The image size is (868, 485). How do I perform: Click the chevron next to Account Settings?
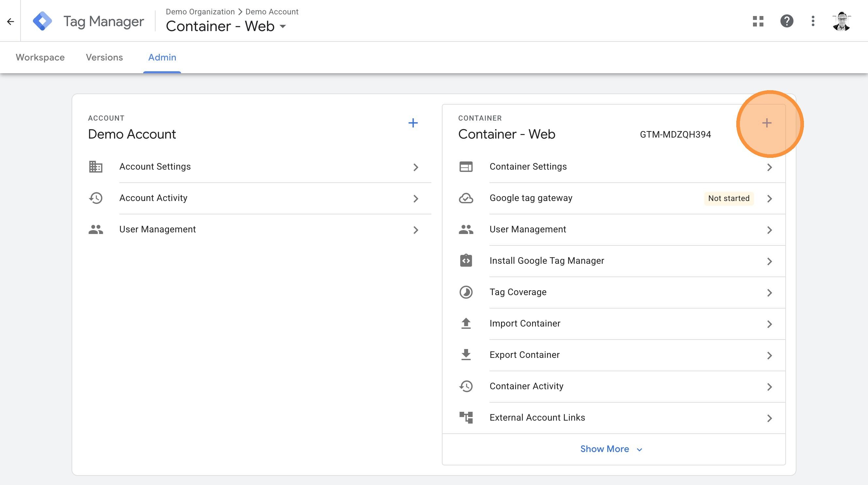(x=416, y=167)
